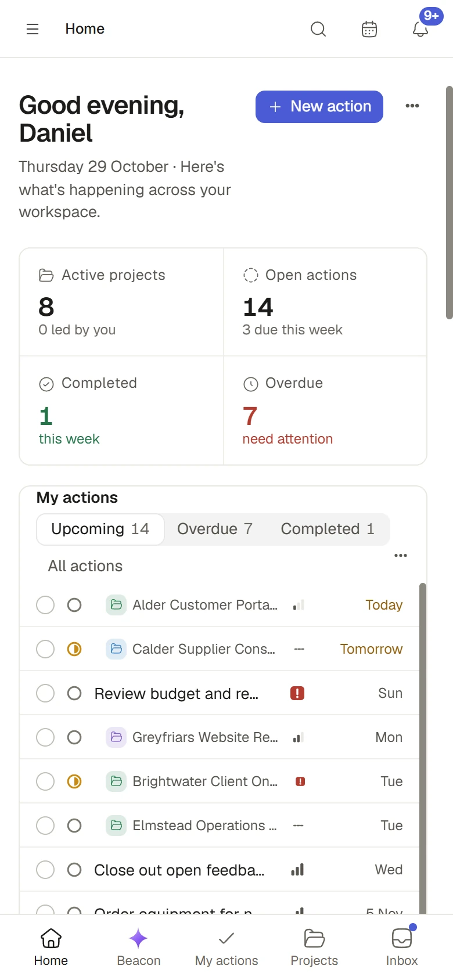Click high priority bars on Close out row
This screenshot has height=980, width=453.
pyautogui.click(x=297, y=870)
